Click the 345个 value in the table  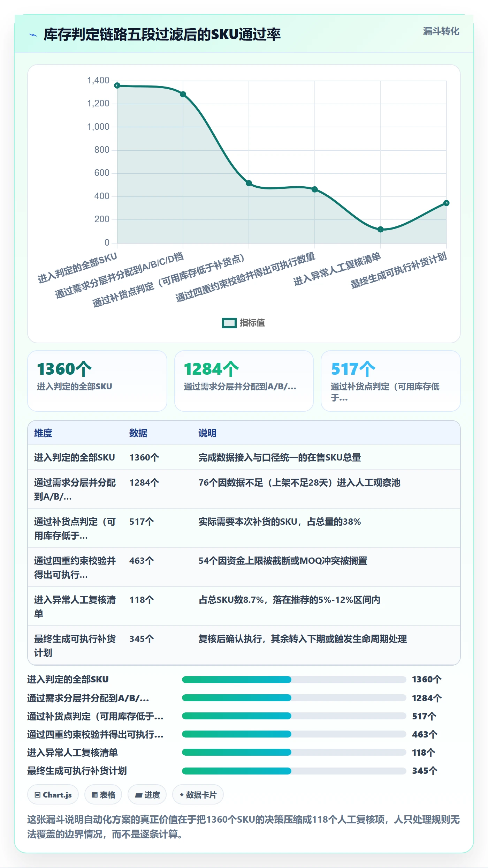142,639
